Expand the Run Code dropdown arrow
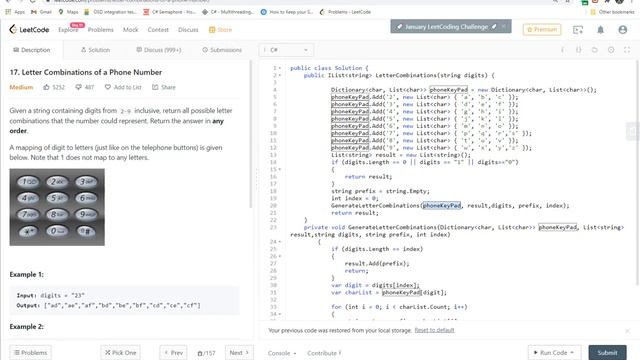 tap(572, 352)
